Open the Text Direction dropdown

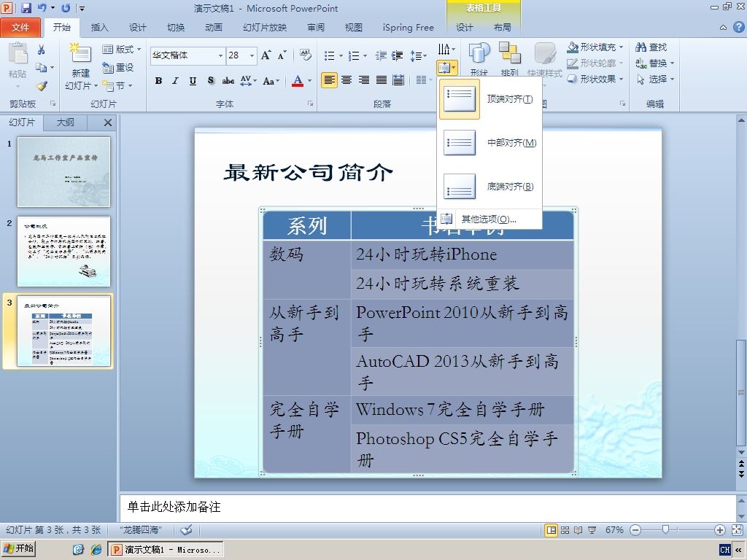[446, 49]
